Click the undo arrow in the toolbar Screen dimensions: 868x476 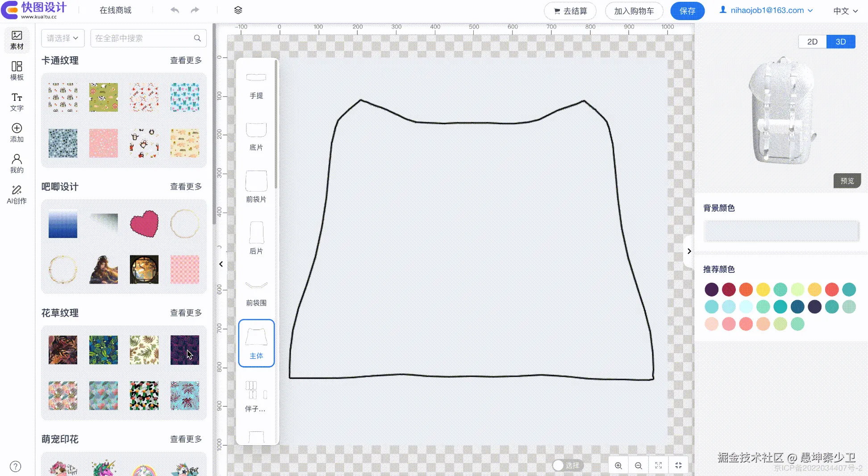(x=175, y=10)
